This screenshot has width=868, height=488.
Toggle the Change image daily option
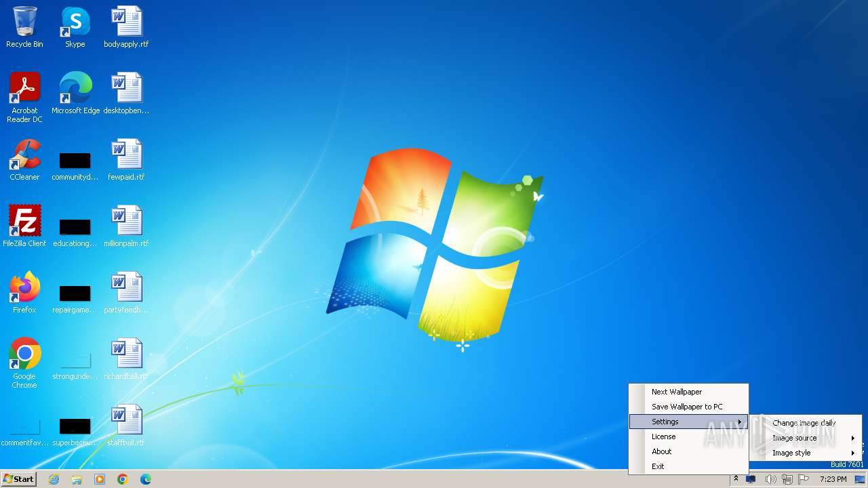coord(805,423)
